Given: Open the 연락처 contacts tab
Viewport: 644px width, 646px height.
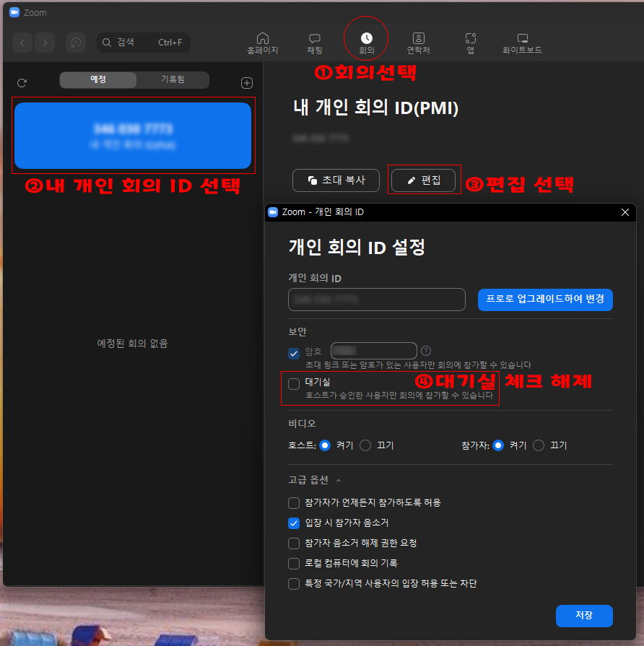Looking at the screenshot, I should (418, 43).
